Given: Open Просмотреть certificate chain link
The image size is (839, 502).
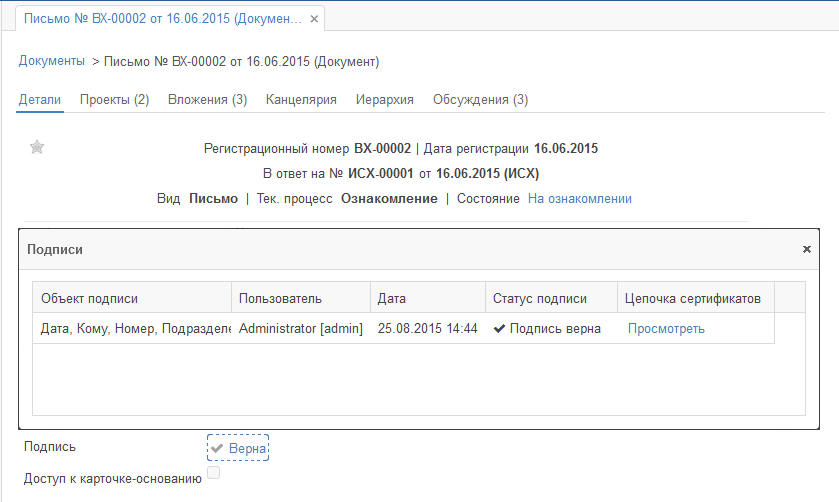Looking at the screenshot, I should tap(666, 329).
